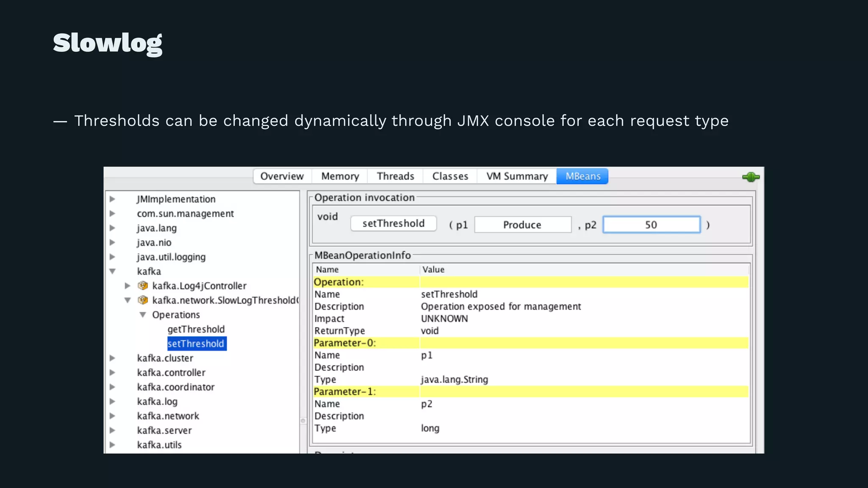
Task: Expand the com.sun.management node
Action: (112, 213)
